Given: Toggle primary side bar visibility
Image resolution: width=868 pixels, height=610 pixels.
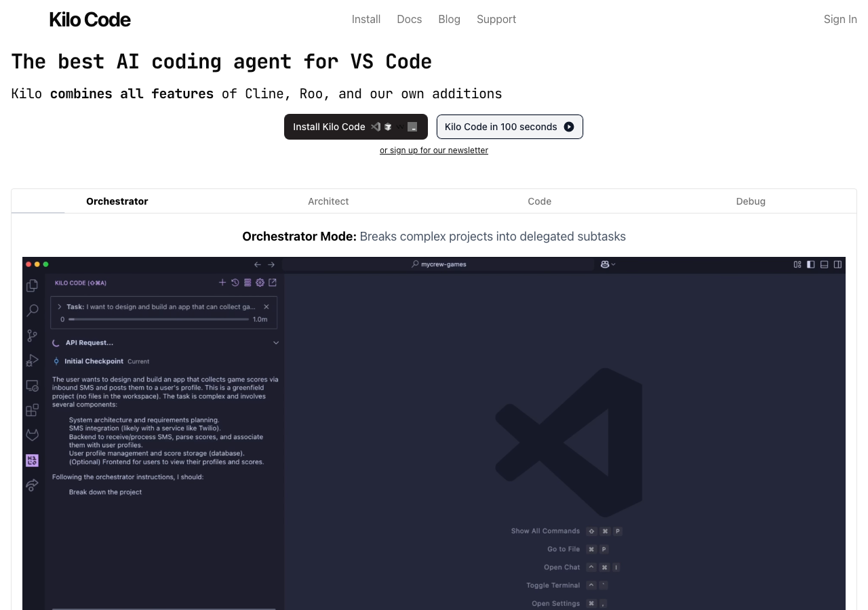Looking at the screenshot, I should pyautogui.click(x=811, y=264).
